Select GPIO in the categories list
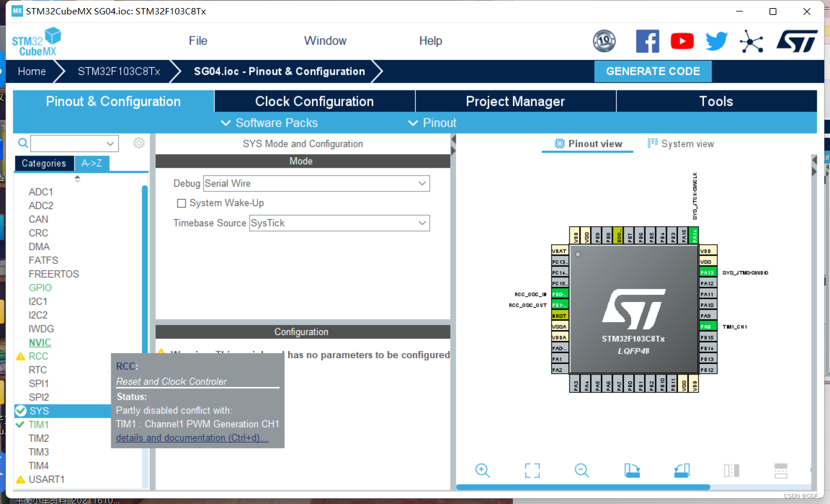The height and width of the screenshot is (504, 830). click(40, 287)
